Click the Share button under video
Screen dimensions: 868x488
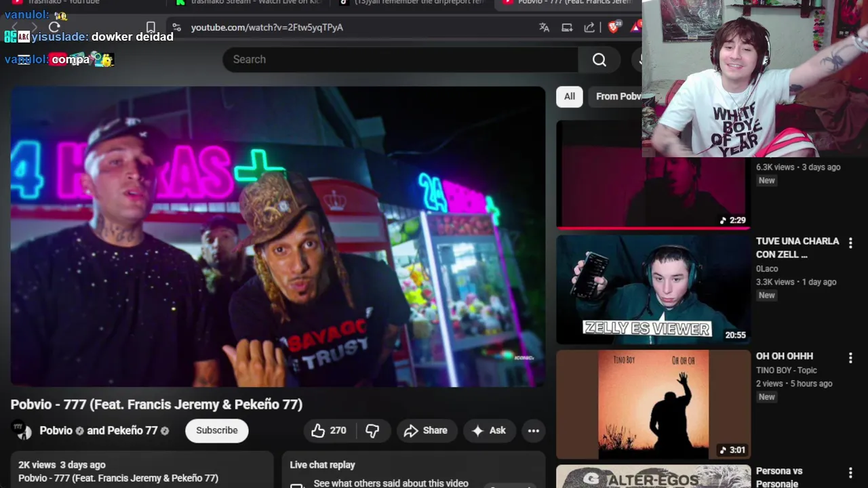click(426, 430)
